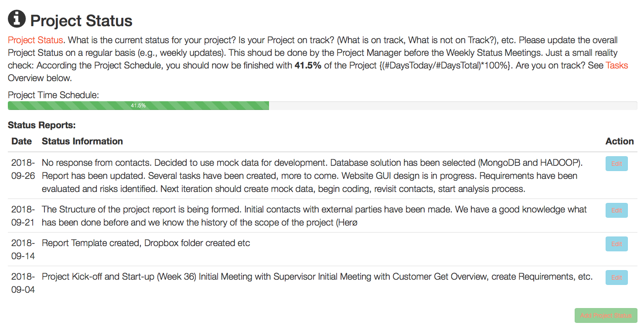Click the Add Project Status button
This screenshot has height=329, width=644.
(x=606, y=315)
